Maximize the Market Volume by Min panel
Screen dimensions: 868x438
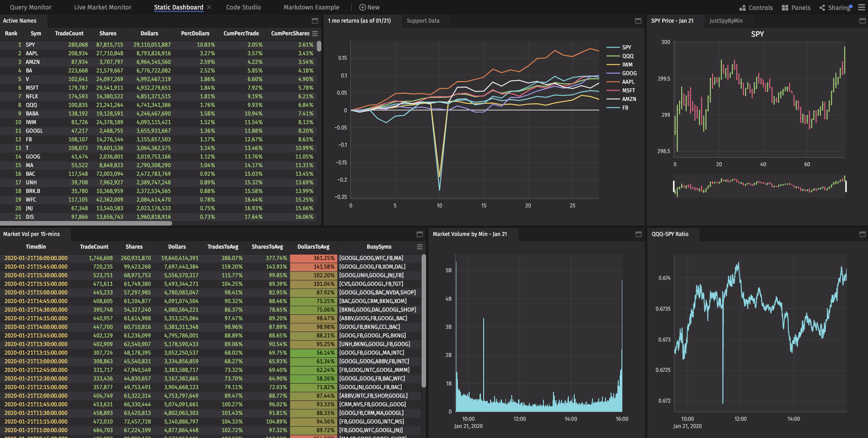(639, 234)
